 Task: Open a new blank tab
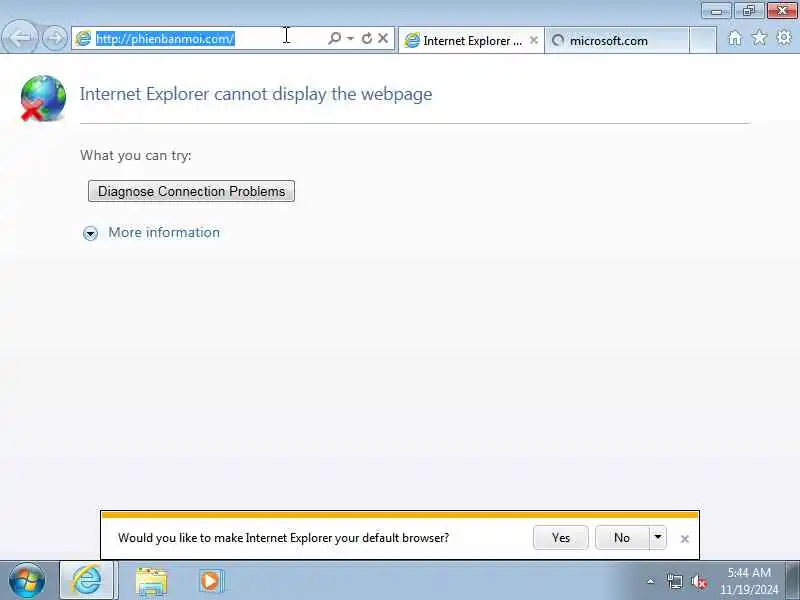(x=703, y=40)
